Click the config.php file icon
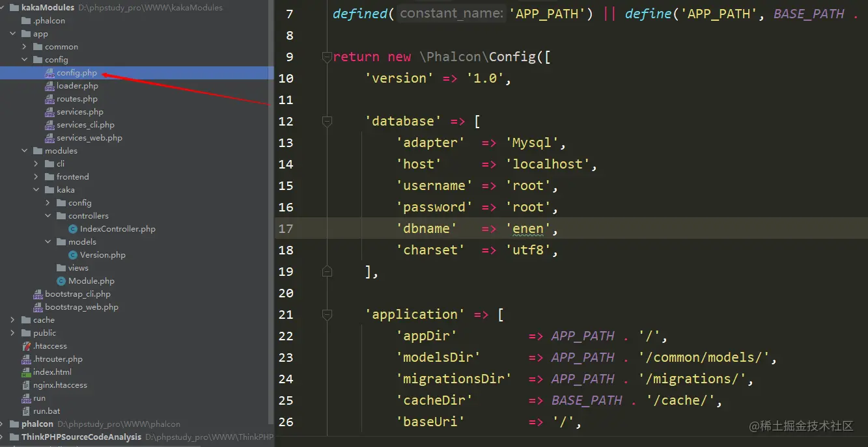This screenshot has height=447, width=868. pos(49,73)
